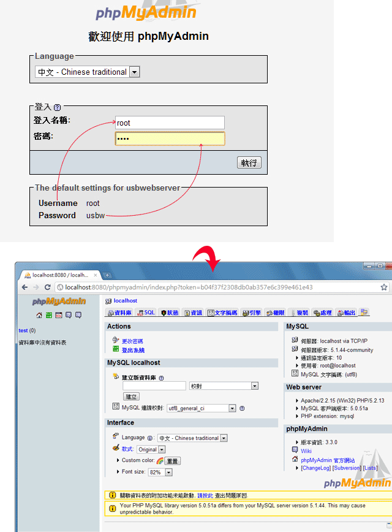
Task: Click the help icon next to 登入 legend
Action: [58, 107]
